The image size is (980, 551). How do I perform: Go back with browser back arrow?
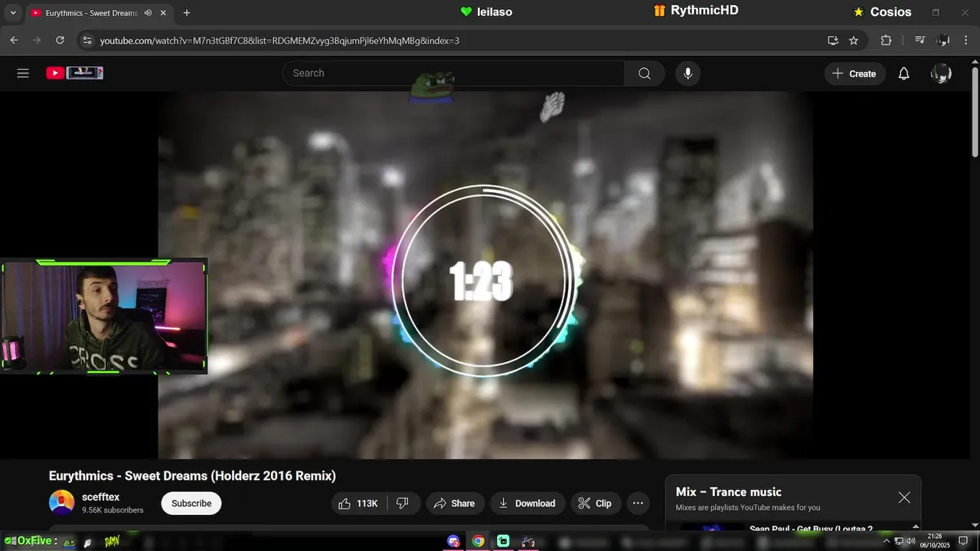tap(14, 41)
